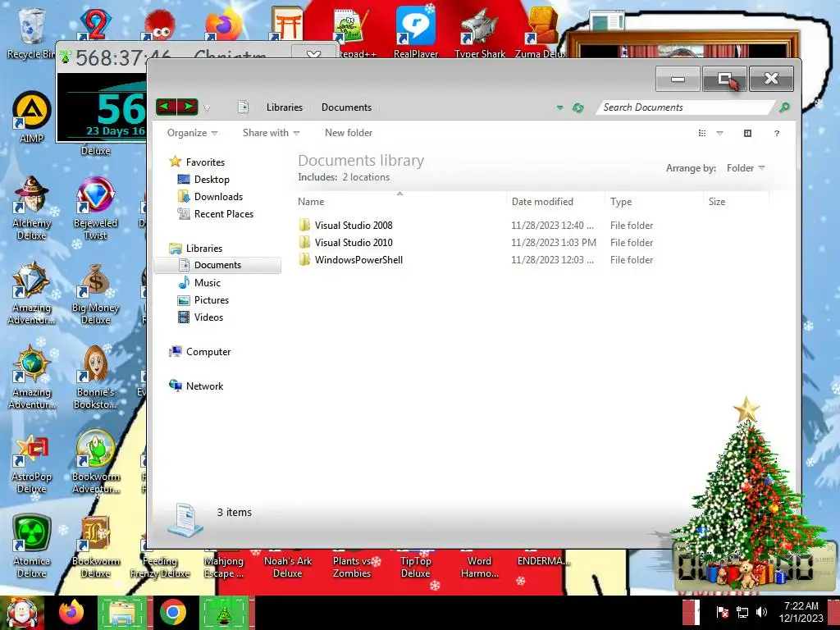The image size is (840, 630).
Task: Select Libraries in the navigation pane
Action: tap(203, 248)
